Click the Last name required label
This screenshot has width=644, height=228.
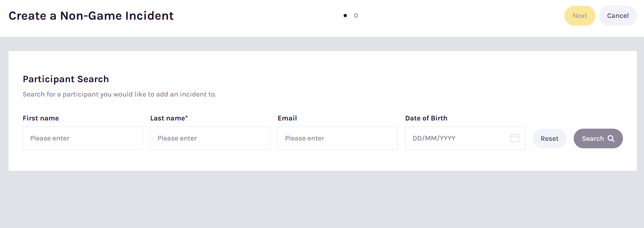tap(169, 118)
